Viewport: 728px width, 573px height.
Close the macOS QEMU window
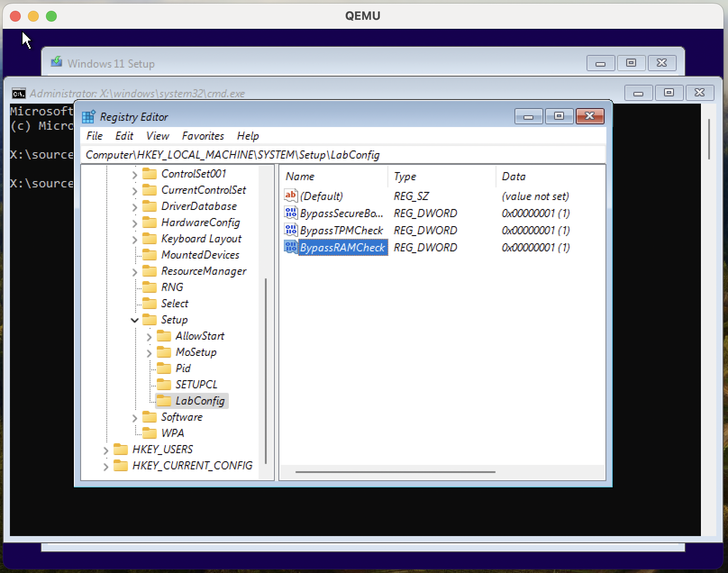coord(15,16)
